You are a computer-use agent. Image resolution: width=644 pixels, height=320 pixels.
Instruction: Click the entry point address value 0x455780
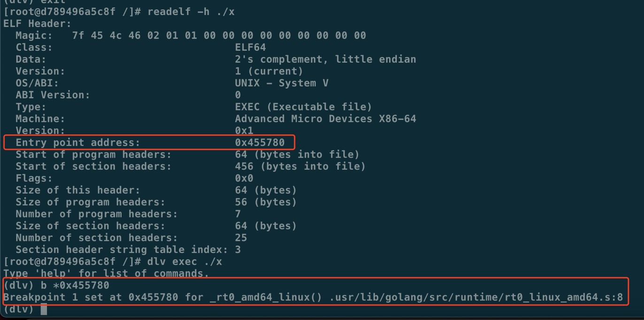(260, 143)
